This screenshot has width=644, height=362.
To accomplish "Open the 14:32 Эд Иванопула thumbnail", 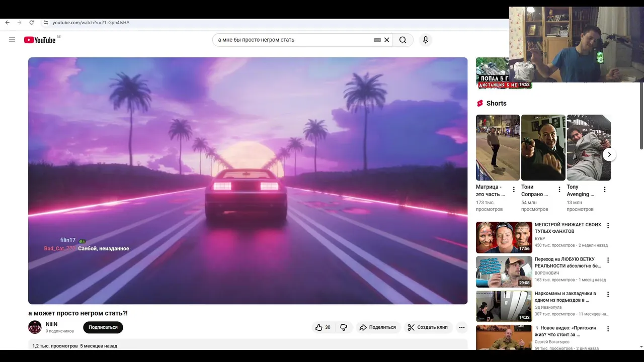I will pos(504,306).
